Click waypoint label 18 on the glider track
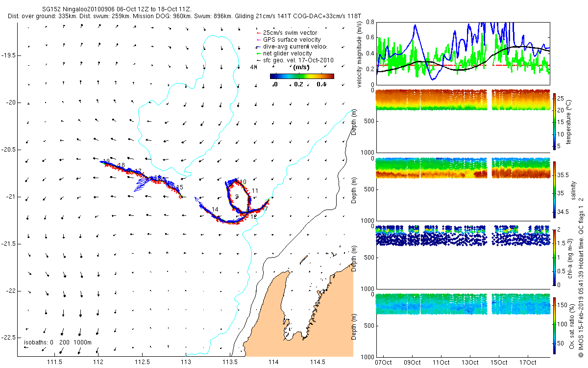 pyautogui.click(x=122, y=165)
